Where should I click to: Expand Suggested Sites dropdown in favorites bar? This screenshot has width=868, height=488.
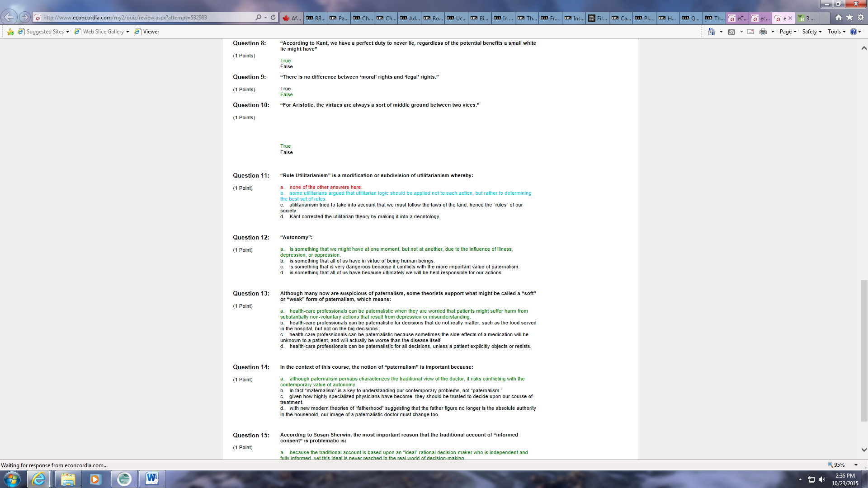(x=67, y=32)
